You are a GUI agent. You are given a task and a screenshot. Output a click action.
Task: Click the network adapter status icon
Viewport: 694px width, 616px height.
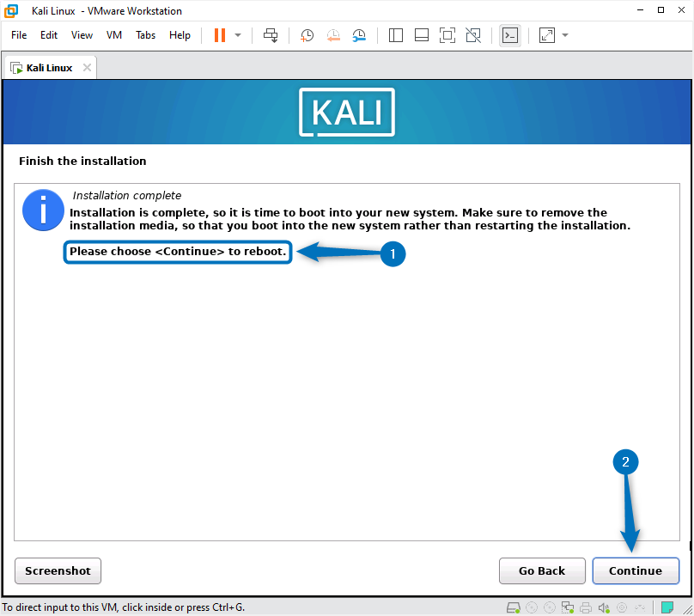(567, 607)
